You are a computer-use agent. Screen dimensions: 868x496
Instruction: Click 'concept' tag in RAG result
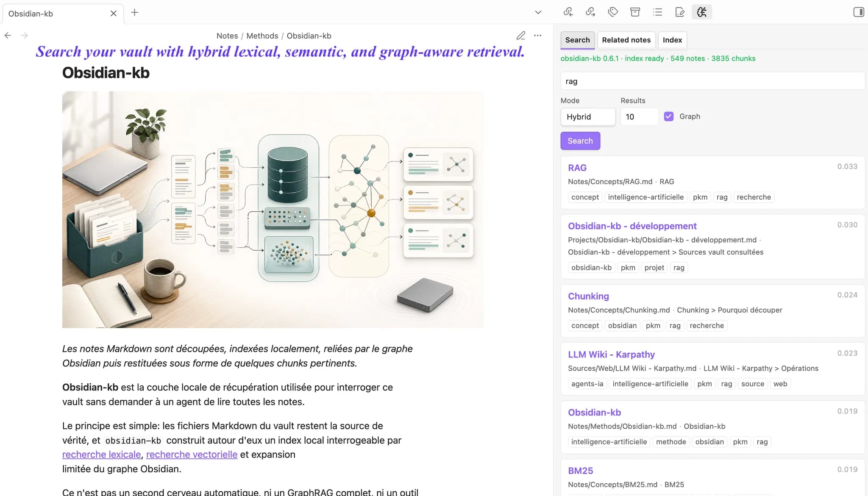coord(585,197)
